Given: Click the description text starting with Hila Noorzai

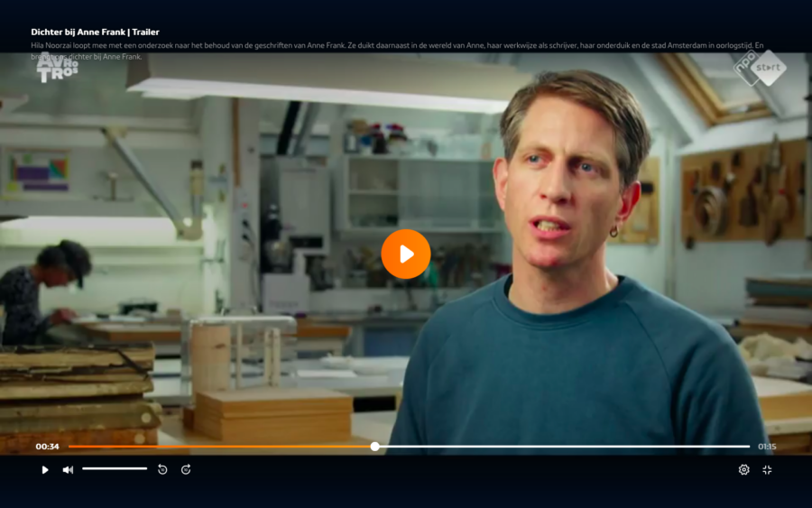Looking at the screenshot, I should point(397,51).
